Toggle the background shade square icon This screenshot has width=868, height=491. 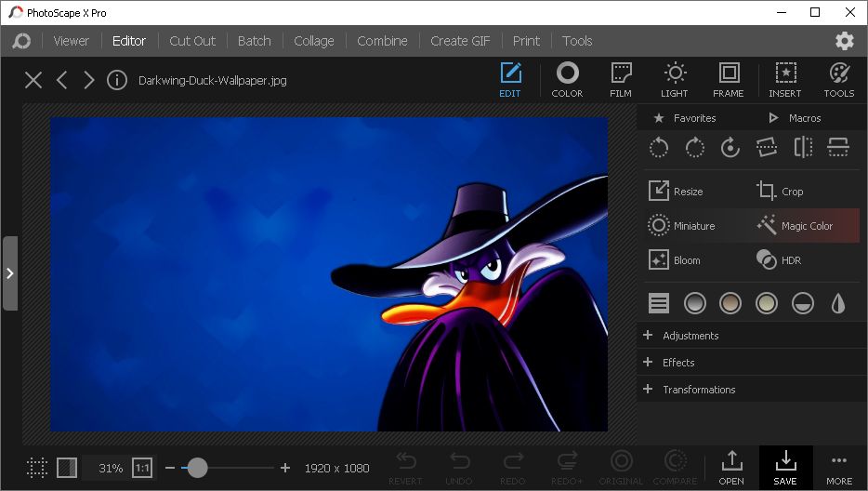66,468
